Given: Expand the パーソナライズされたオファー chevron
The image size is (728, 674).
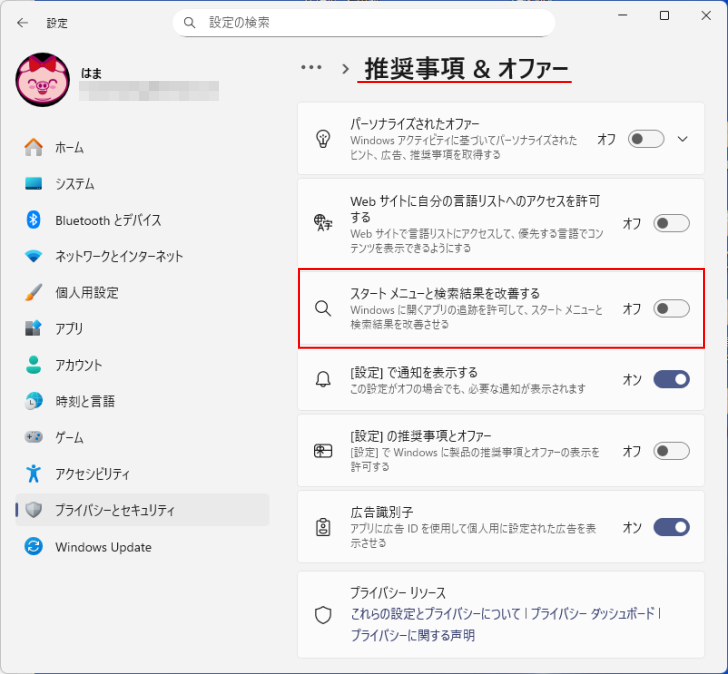Looking at the screenshot, I should pos(682,139).
